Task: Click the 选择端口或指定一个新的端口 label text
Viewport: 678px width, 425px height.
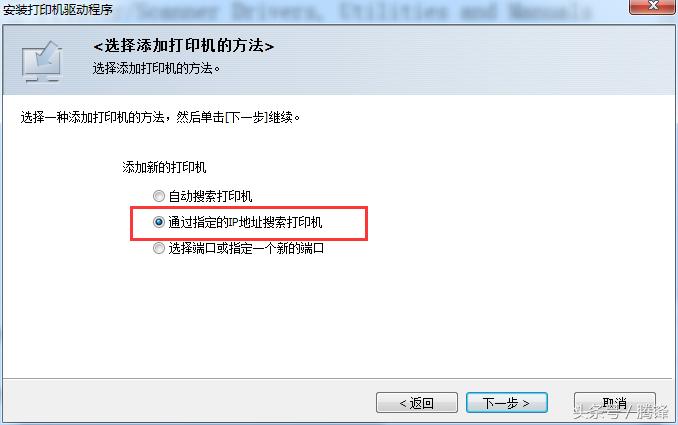Action: tap(246, 248)
